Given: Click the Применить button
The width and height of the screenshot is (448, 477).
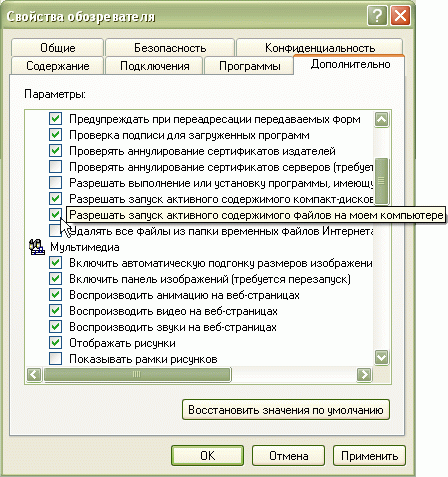Looking at the screenshot, I should [369, 455].
